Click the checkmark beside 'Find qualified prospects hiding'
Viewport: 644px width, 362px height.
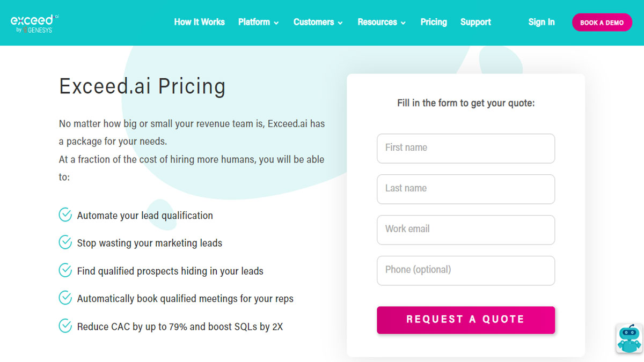[65, 270]
